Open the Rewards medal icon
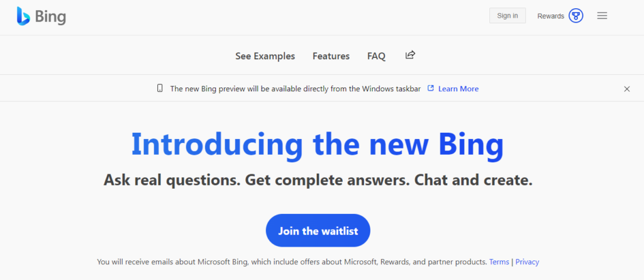The image size is (644, 280). [575, 16]
